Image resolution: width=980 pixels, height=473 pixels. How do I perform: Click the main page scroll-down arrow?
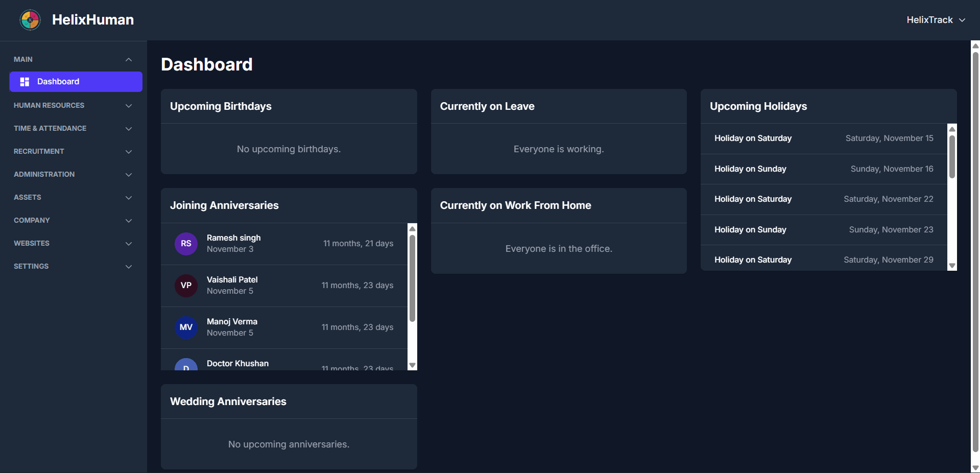point(975,468)
